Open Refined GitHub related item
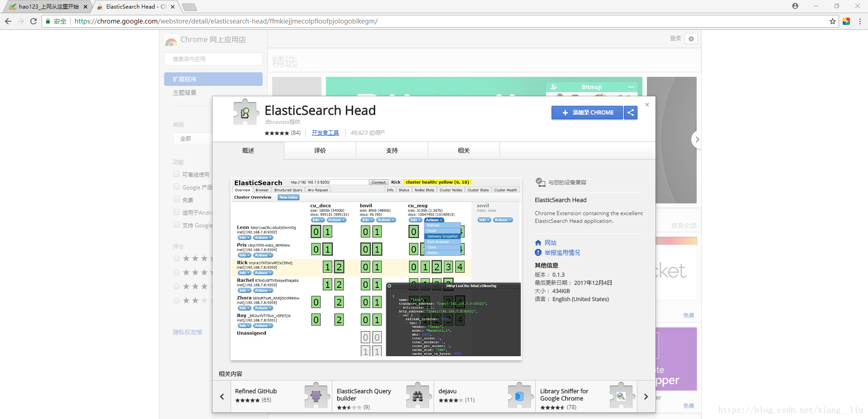 pyautogui.click(x=281, y=396)
